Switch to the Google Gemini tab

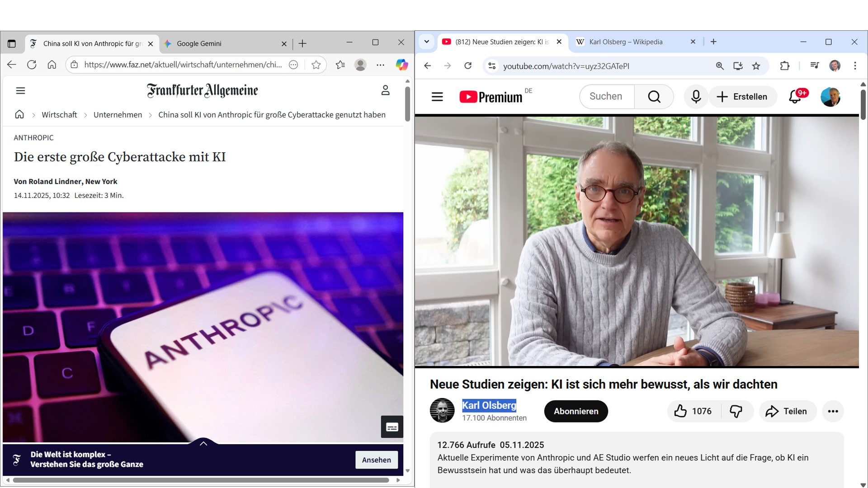[x=199, y=44]
